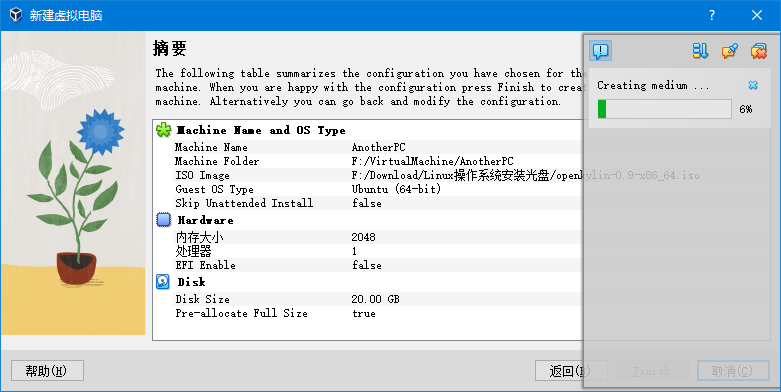Click the Skip Unattended Install false value

[x=367, y=203]
